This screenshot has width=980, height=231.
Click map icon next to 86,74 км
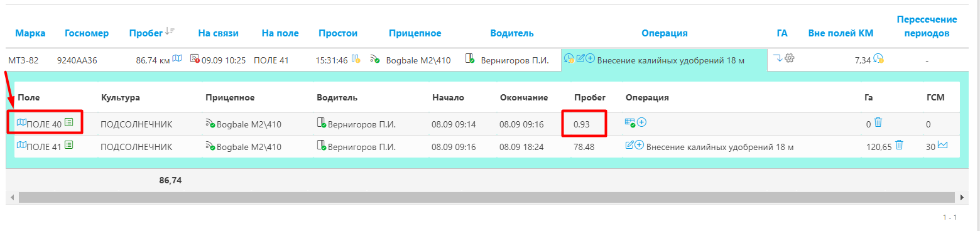coord(178,58)
